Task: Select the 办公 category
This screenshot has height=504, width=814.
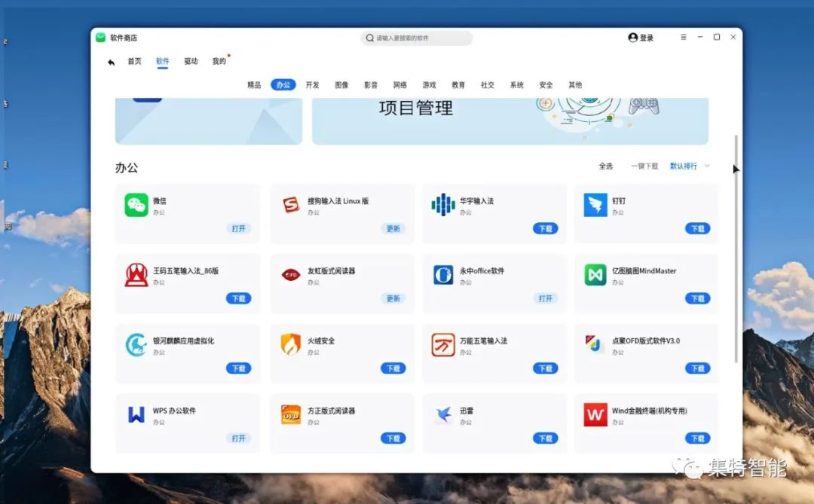Action: coord(283,84)
